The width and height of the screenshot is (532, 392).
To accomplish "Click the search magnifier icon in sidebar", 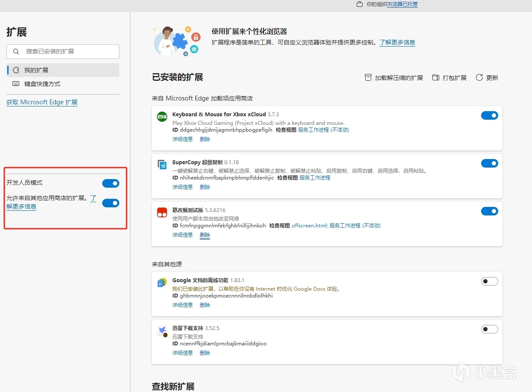I will [16, 52].
